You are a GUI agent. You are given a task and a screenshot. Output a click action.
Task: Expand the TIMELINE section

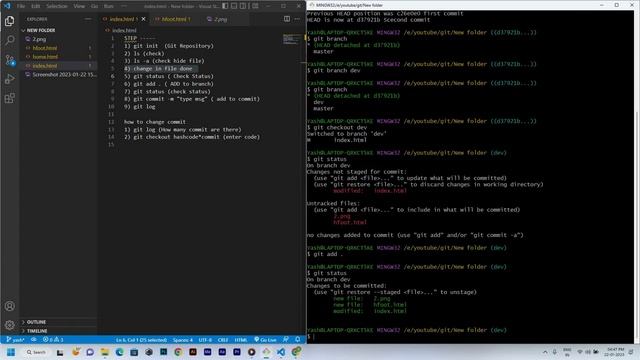58,331
